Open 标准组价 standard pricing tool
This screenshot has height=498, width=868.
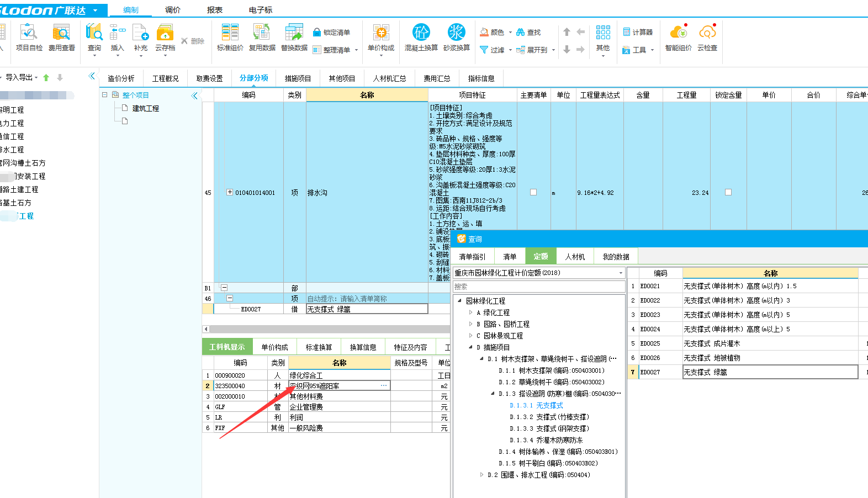pyautogui.click(x=230, y=38)
